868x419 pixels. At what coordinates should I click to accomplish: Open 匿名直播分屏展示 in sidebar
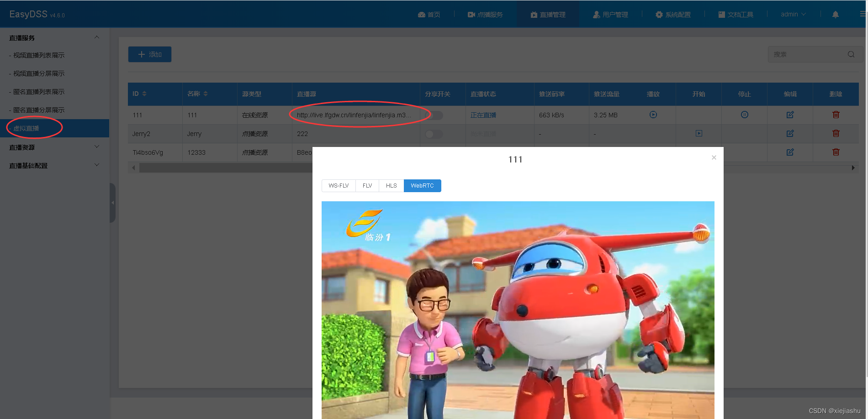click(x=39, y=110)
